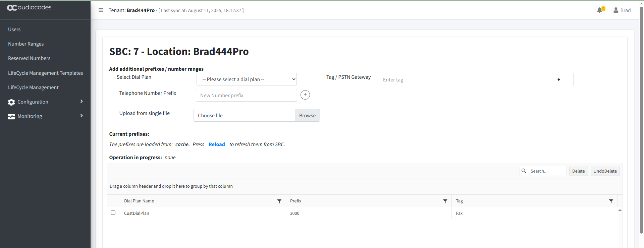This screenshot has height=248, width=644.
Task: Click the page's vertical scrollbar
Action: [641, 121]
